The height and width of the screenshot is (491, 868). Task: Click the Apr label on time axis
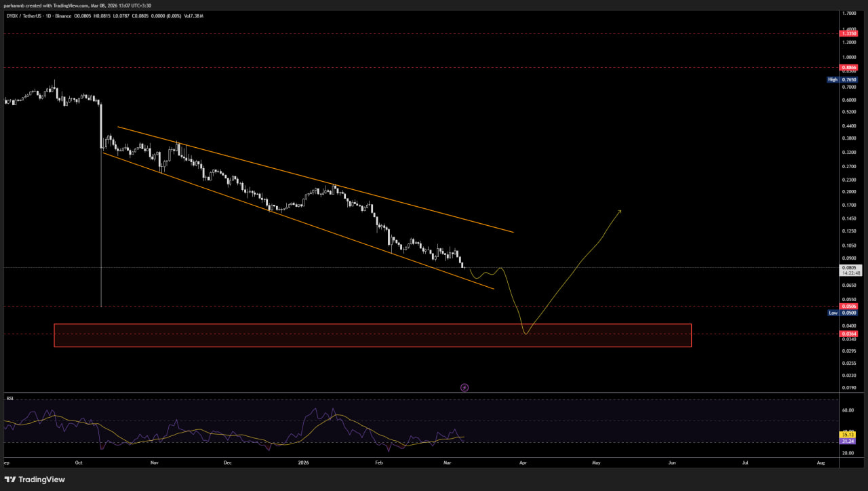523,463
